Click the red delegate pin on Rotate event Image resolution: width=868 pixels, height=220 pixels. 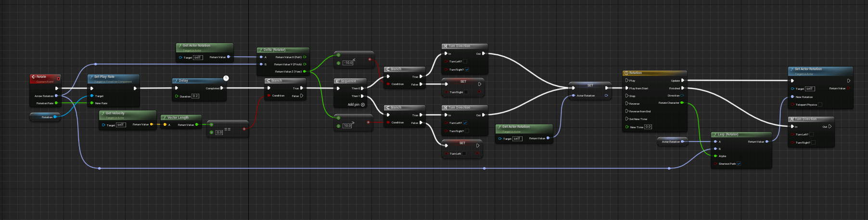tap(58, 79)
